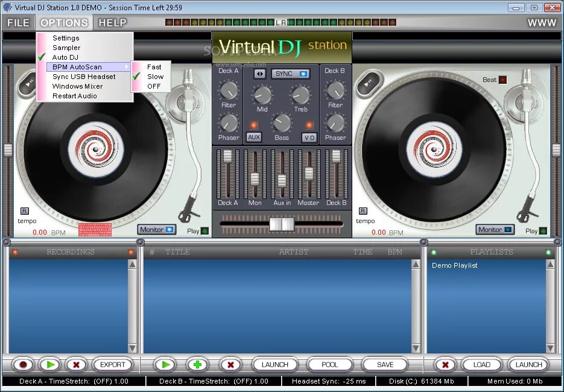Play the selected recording
564x392 pixels.
click(50, 365)
